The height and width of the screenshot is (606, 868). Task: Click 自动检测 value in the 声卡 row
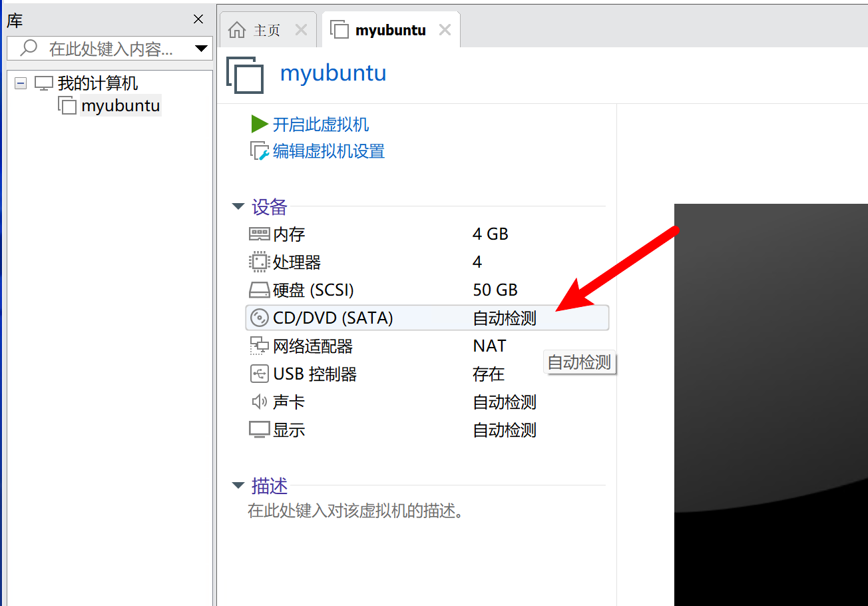505,402
